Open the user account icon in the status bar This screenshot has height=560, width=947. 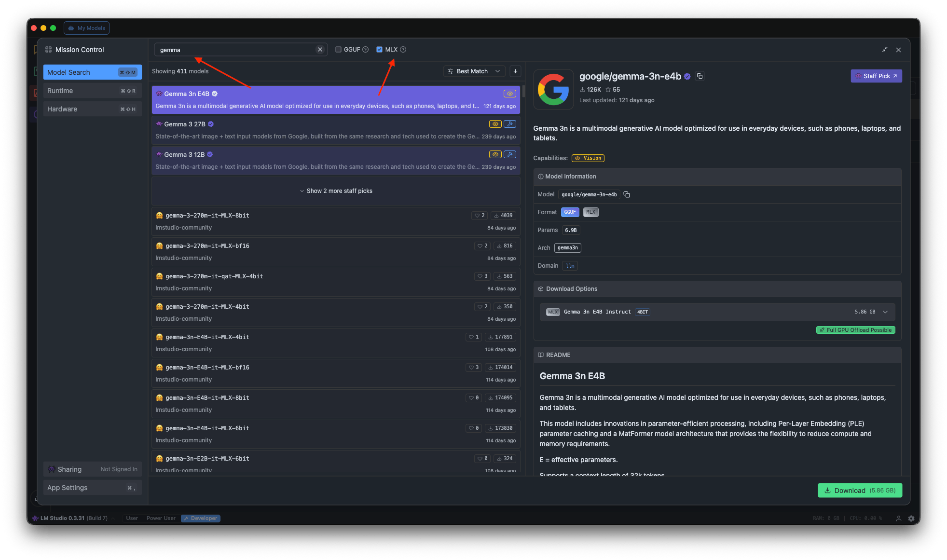pyautogui.click(x=898, y=519)
